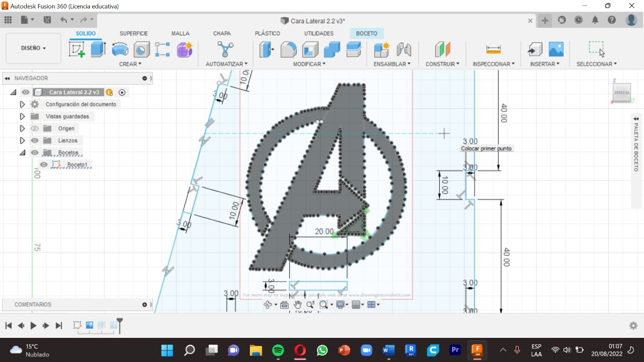
Task: Open the CREAR dropdown menu
Action: tap(130, 64)
